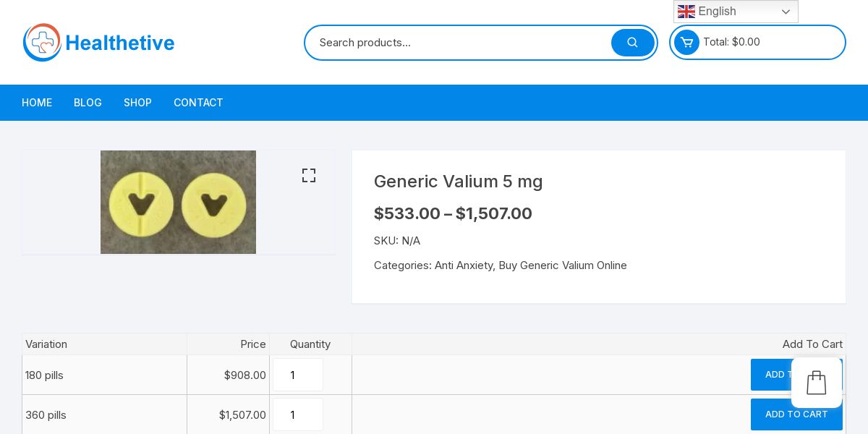Add 180 pills variation to cart
The width and height of the screenshot is (868, 434).
(770, 375)
